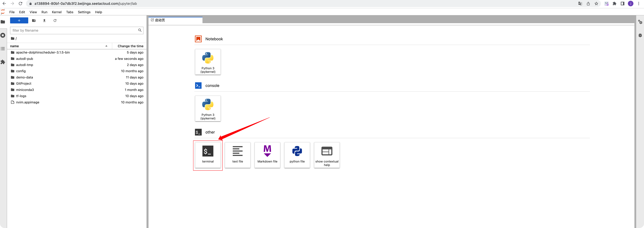The height and width of the screenshot is (228, 644).
Task: Open the File menu
Action: 12,12
